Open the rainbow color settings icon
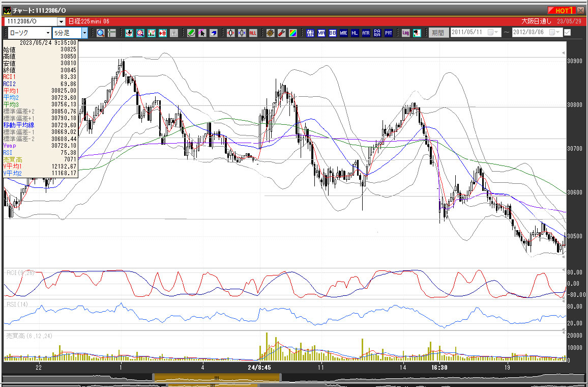 293,33
